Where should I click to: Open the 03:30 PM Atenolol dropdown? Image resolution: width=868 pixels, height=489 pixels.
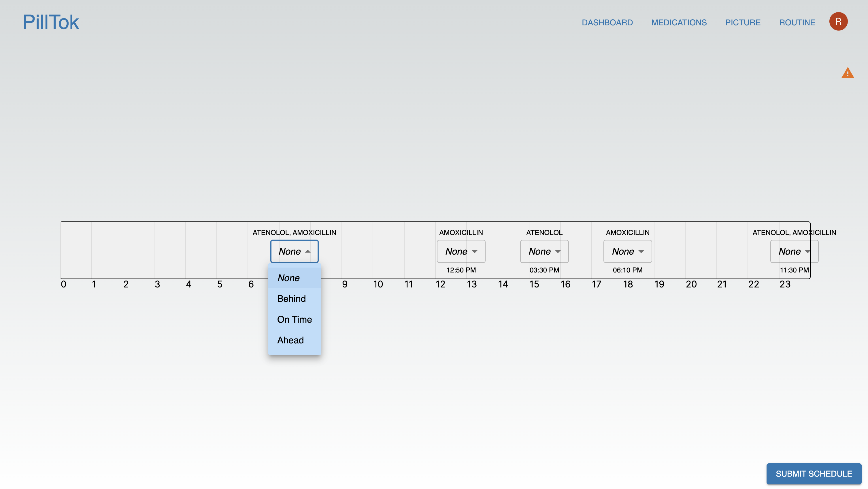[544, 251]
